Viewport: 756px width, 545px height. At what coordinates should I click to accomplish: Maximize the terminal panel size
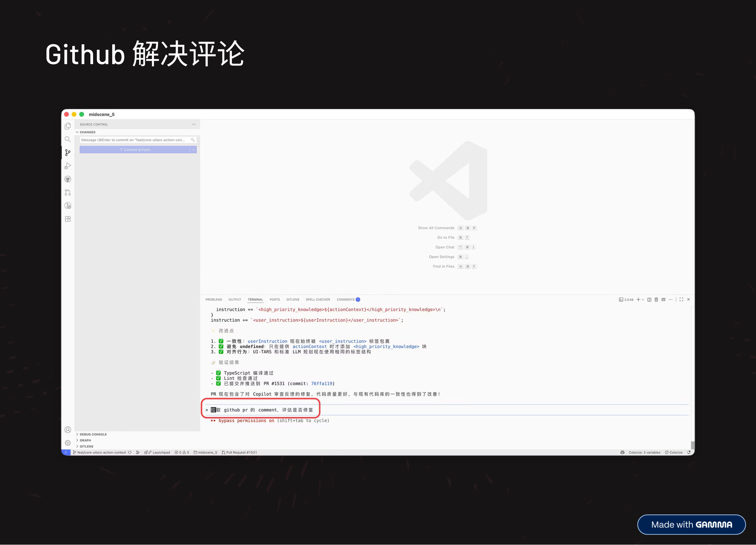click(681, 300)
